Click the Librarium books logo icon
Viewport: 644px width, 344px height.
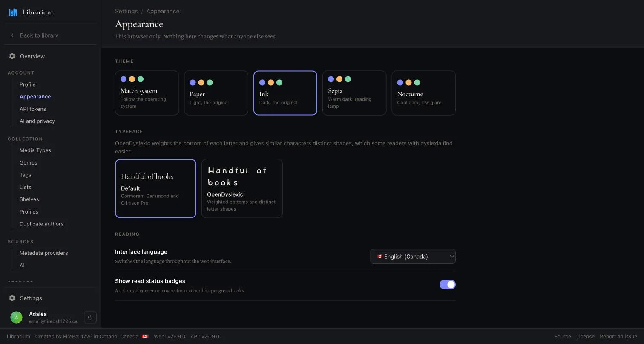pyautogui.click(x=13, y=12)
